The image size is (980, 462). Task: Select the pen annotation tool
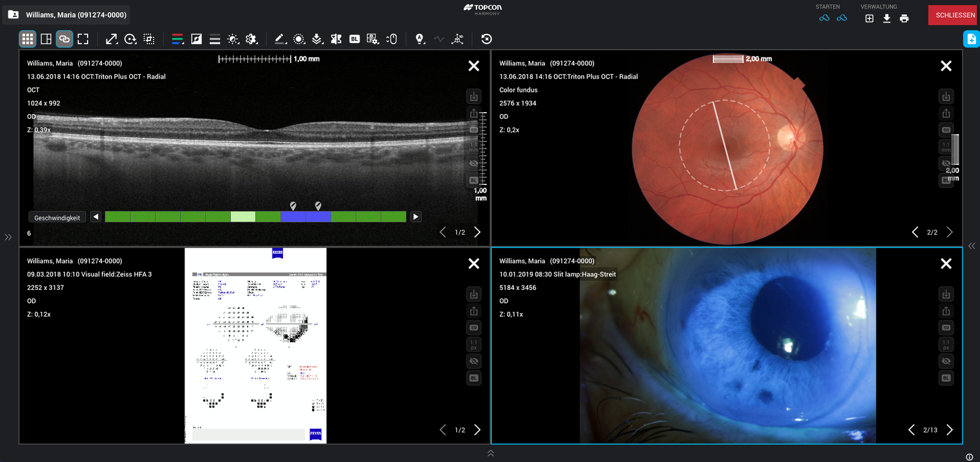pyautogui.click(x=280, y=39)
